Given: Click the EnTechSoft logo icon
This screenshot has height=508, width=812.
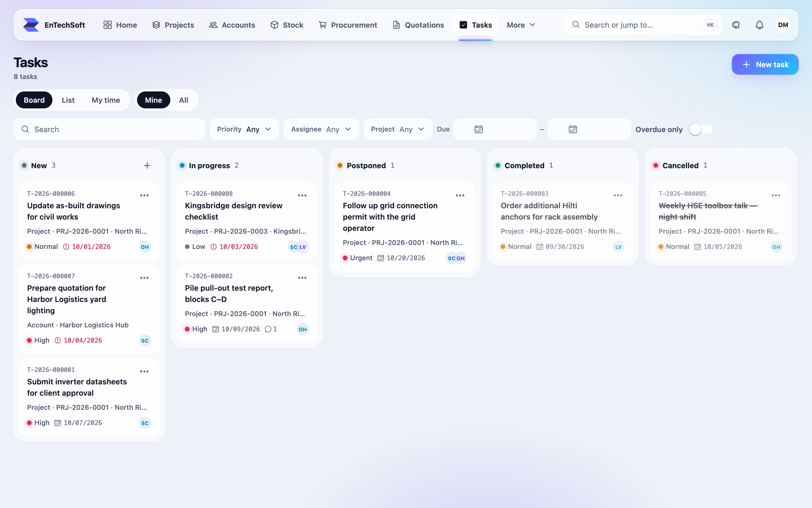Looking at the screenshot, I should click(x=31, y=25).
